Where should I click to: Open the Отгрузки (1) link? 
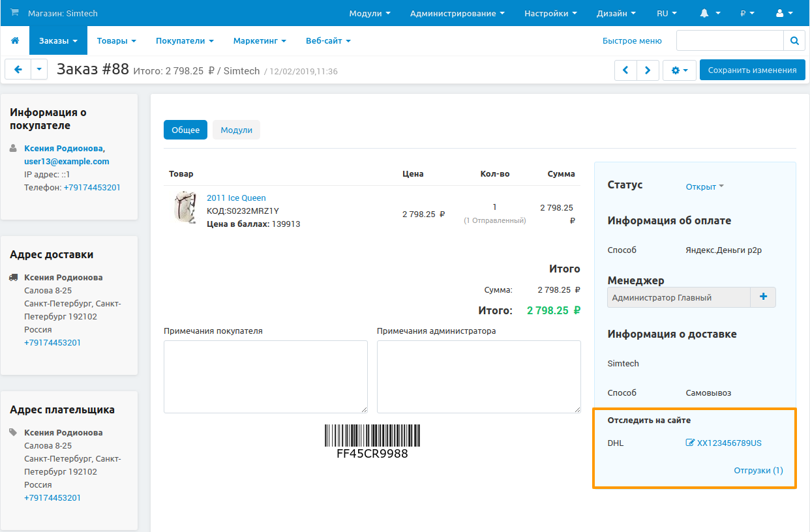[x=758, y=471]
